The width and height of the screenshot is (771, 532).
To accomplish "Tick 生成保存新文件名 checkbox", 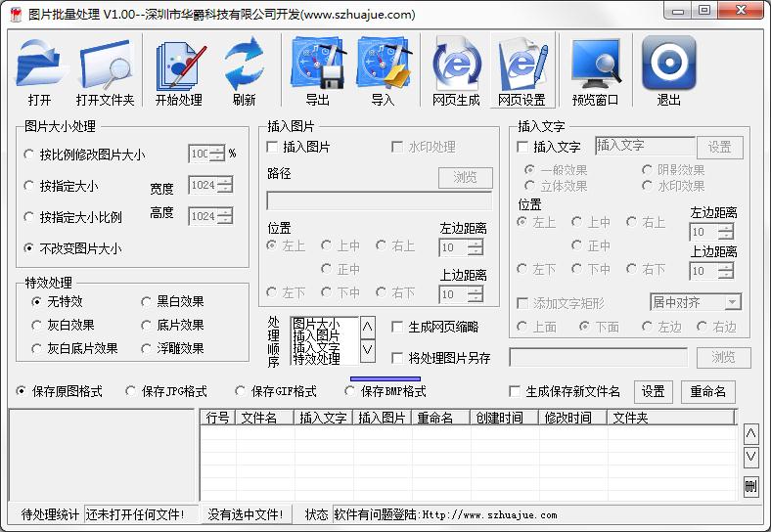I will pos(565,391).
